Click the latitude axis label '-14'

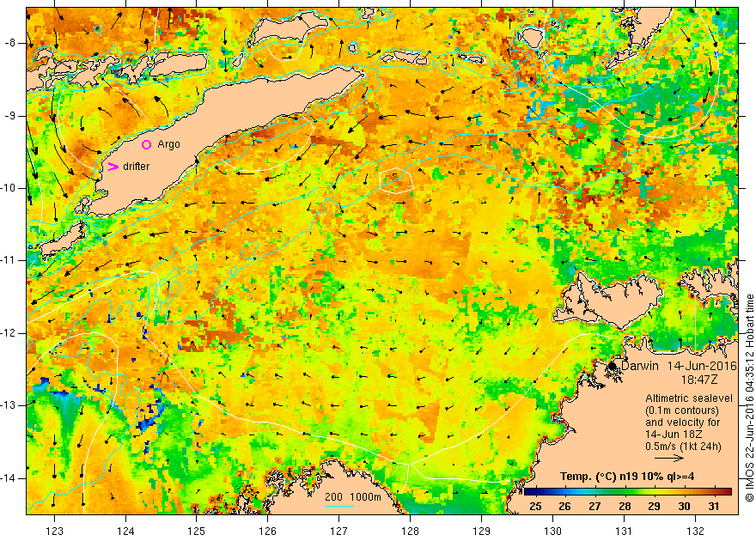(x=9, y=478)
